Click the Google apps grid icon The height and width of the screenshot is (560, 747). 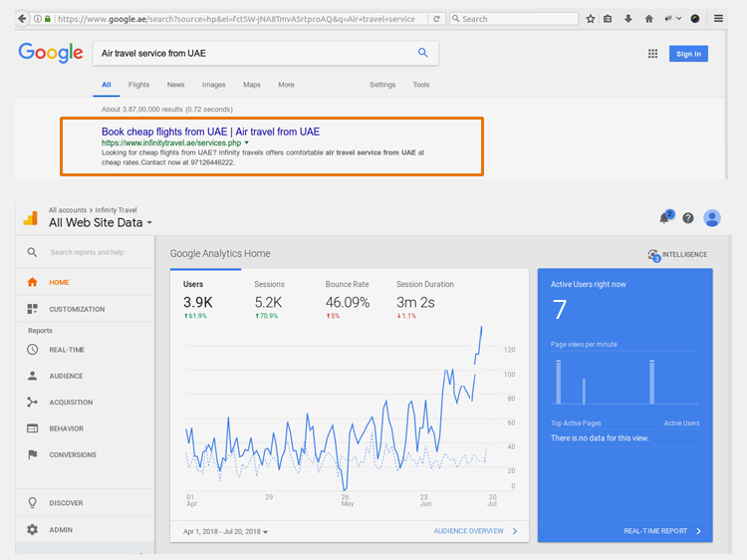pyautogui.click(x=653, y=54)
